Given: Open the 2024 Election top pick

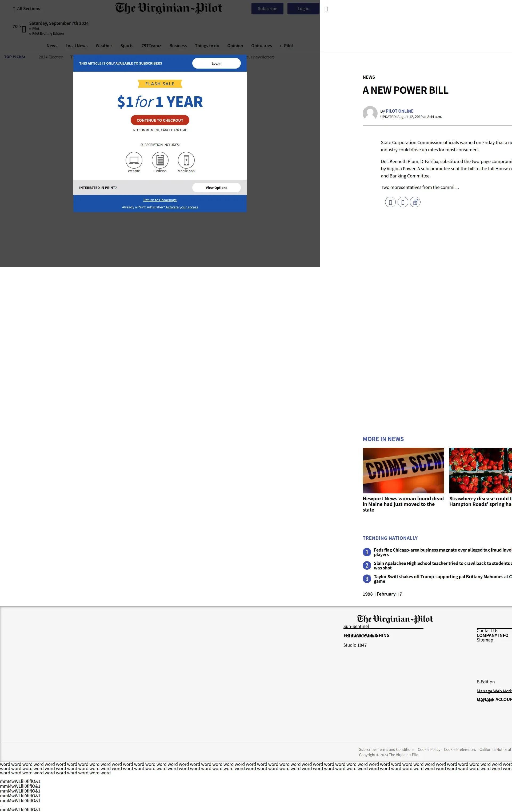Looking at the screenshot, I should 51,57.
